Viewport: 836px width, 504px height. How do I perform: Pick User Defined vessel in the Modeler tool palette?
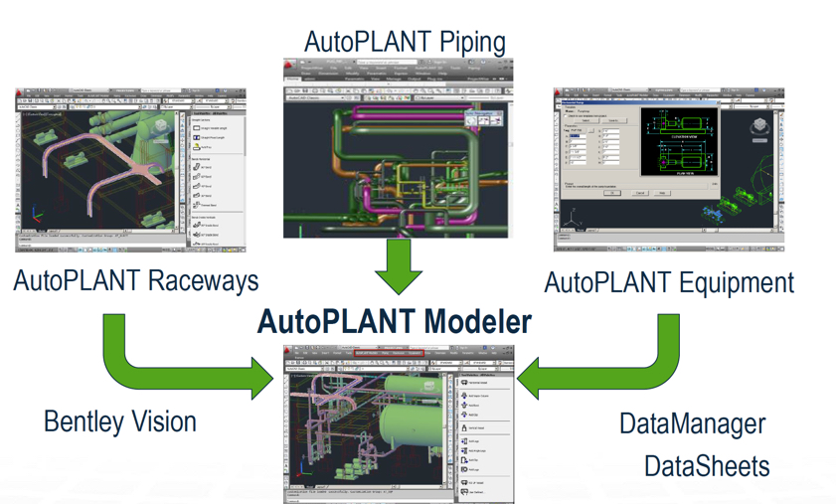click(x=472, y=492)
